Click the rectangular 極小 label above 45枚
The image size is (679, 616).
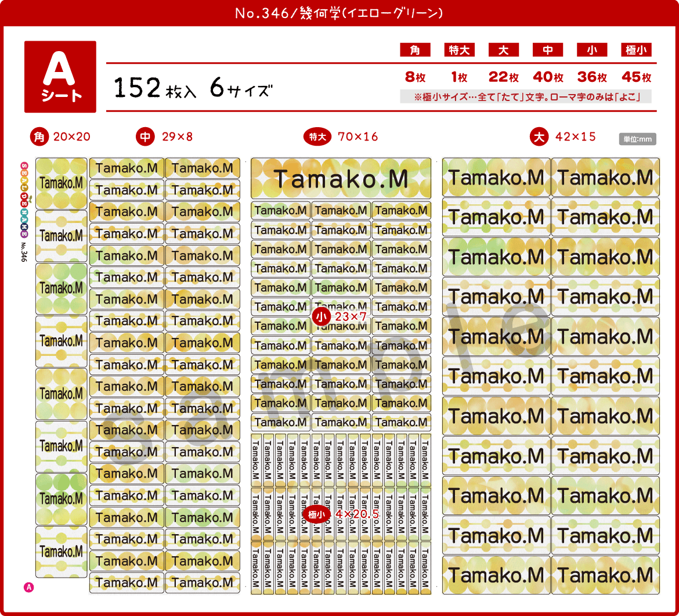(x=636, y=50)
